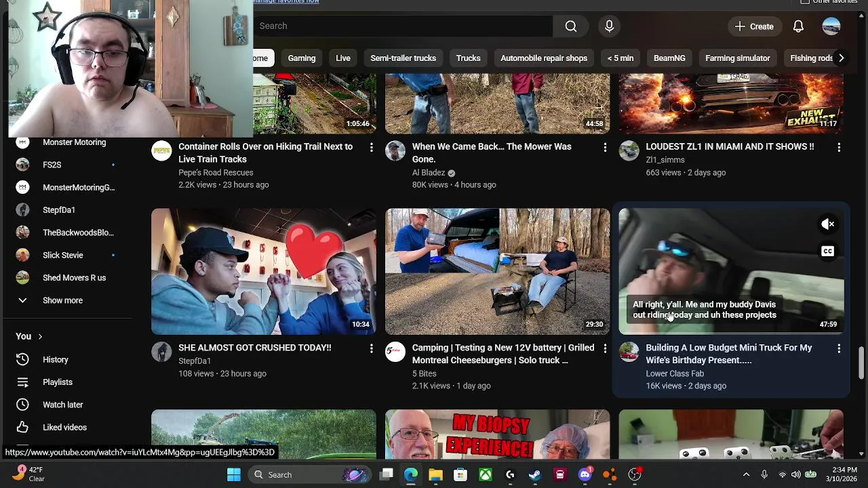Go to Lower Class Fab channel name
Viewport: 868px width, 488px height.
click(x=675, y=373)
